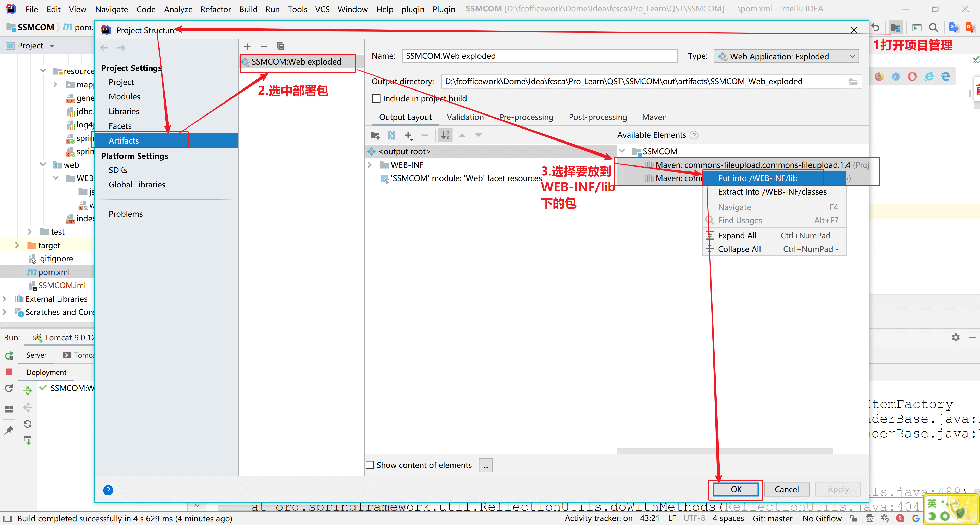Switch to the Validation tab
Screen dimensions: 980x525
pyautogui.click(x=465, y=117)
